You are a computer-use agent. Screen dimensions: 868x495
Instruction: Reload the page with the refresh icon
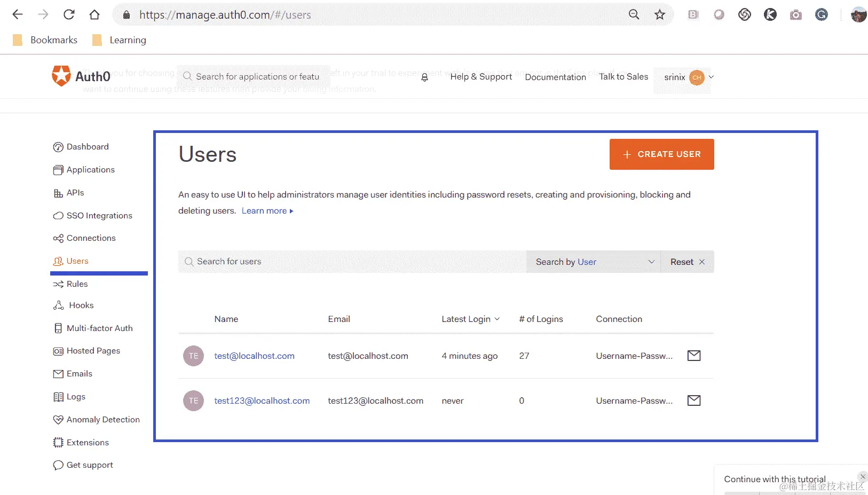click(69, 14)
